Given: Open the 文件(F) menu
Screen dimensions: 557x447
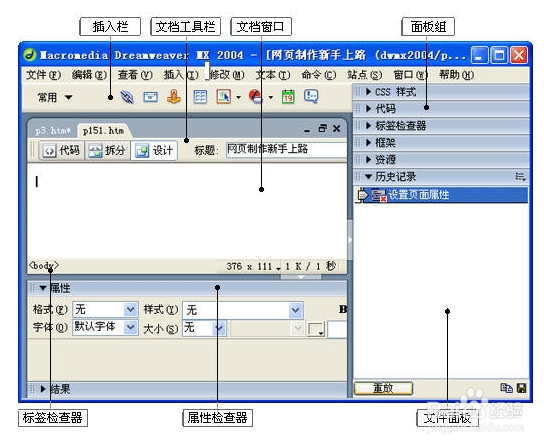Looking at the screenshot, I should [44, 75].
